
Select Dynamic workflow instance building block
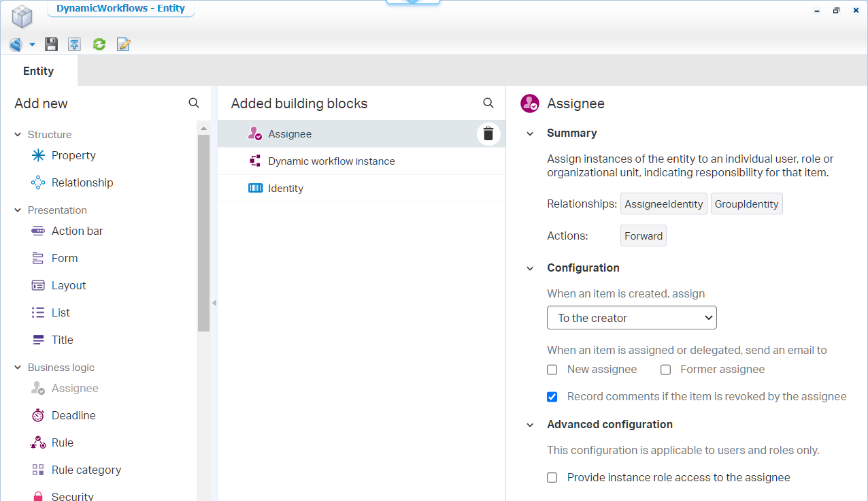coord(331,161)
